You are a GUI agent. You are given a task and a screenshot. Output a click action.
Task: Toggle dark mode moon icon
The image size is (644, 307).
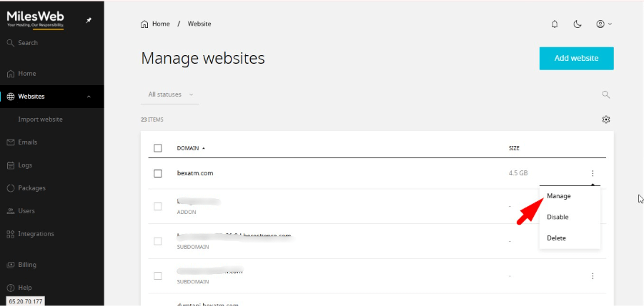(578, 24)
